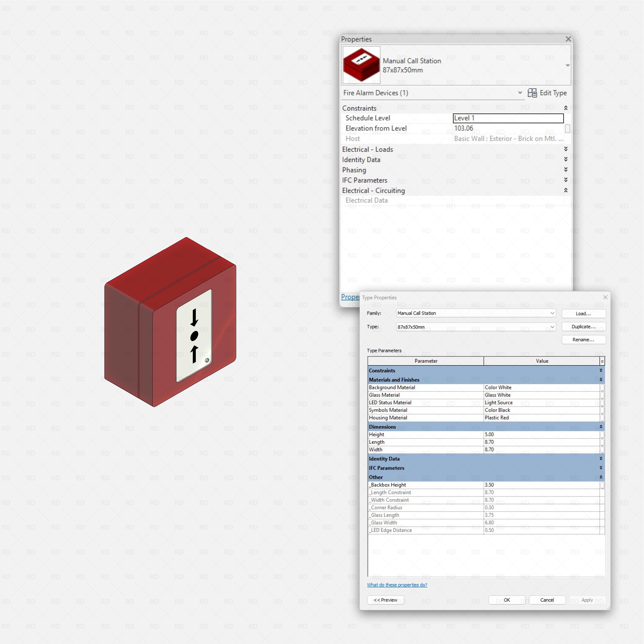Click the associate button beside Elevation from Level
Image resolution: width=644 pixels, height=644 pixels.
click(x=567, y=128)
